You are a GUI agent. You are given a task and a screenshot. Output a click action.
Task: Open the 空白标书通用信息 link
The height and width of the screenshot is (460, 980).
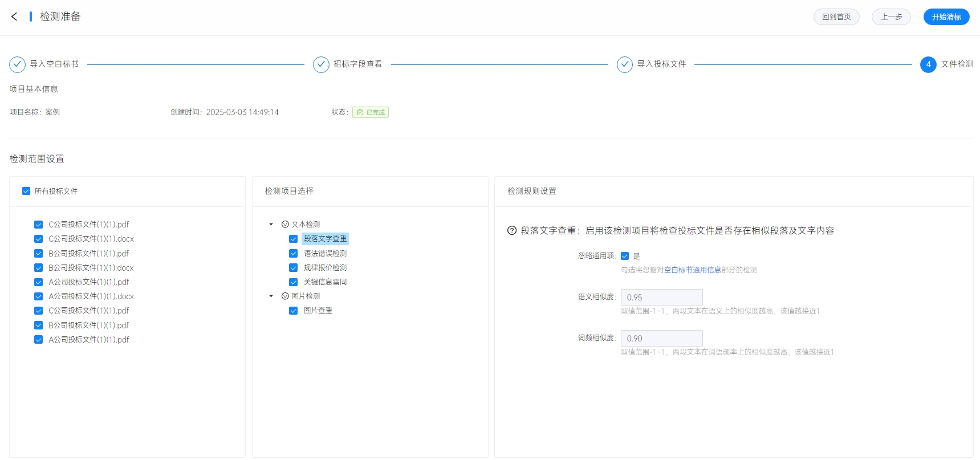[x=693, y=270]
